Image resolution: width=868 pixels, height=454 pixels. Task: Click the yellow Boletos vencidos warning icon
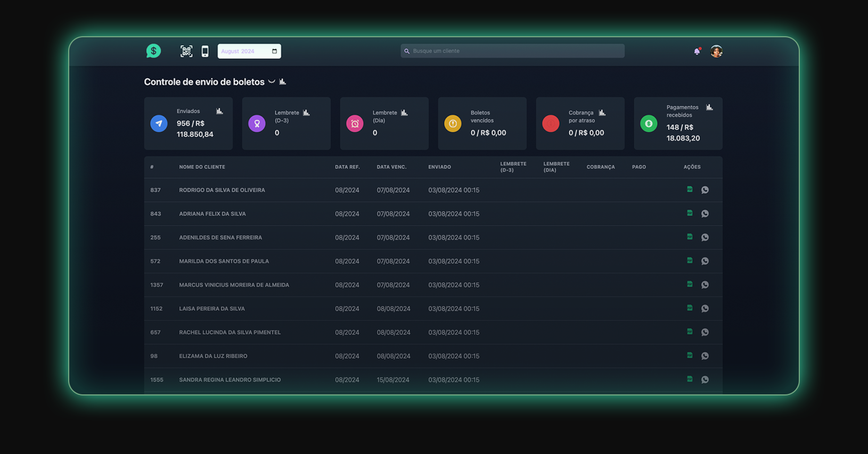(x=453, y=123)
